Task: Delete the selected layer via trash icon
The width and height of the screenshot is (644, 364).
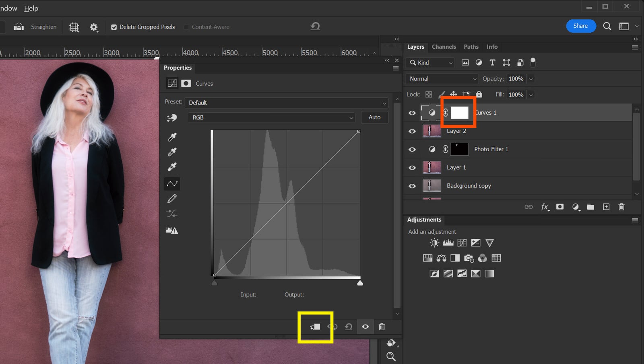Action: click(621, 207)
